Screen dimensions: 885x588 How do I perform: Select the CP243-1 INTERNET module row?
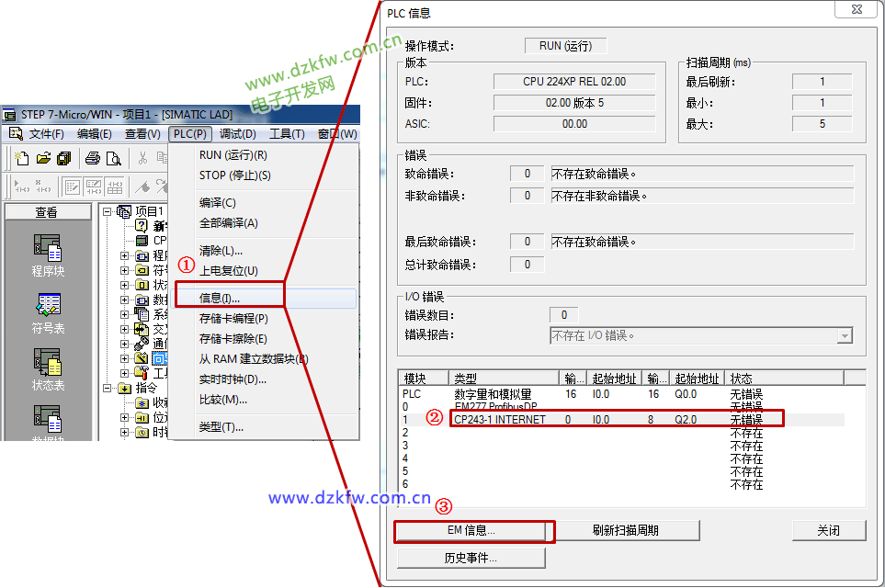[501, 420]
